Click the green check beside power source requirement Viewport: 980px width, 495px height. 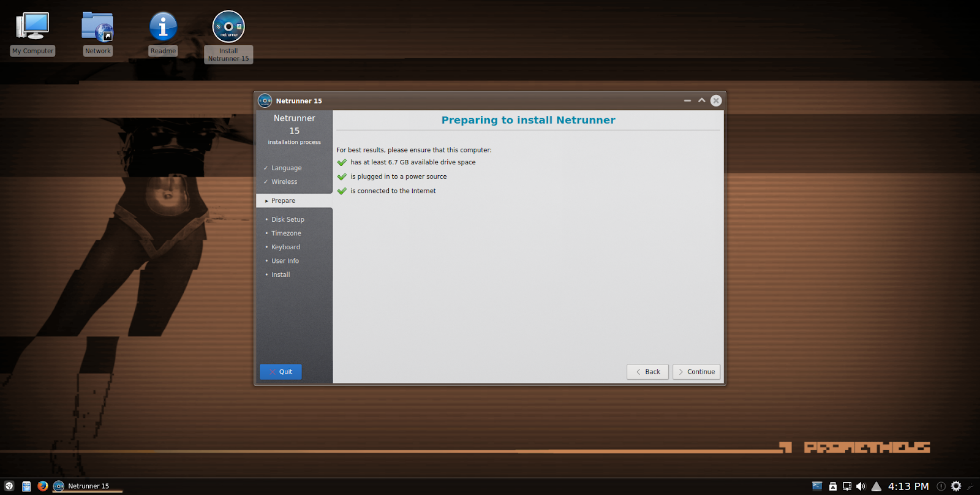(342, 176)
